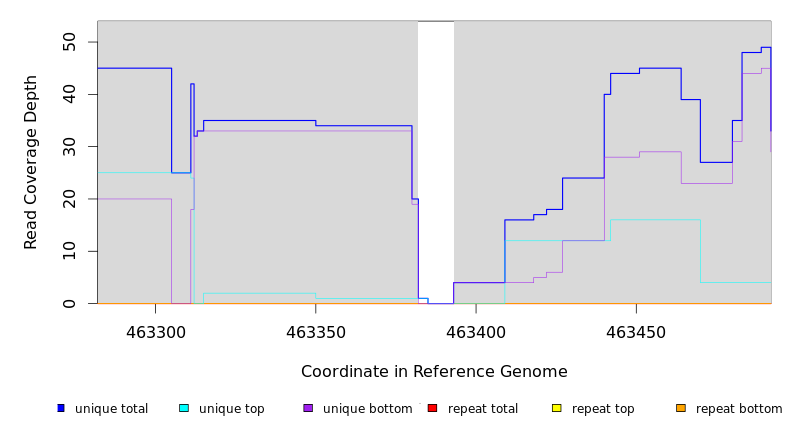Click the cyan unique top legend swatch

[x=184, y=408]
